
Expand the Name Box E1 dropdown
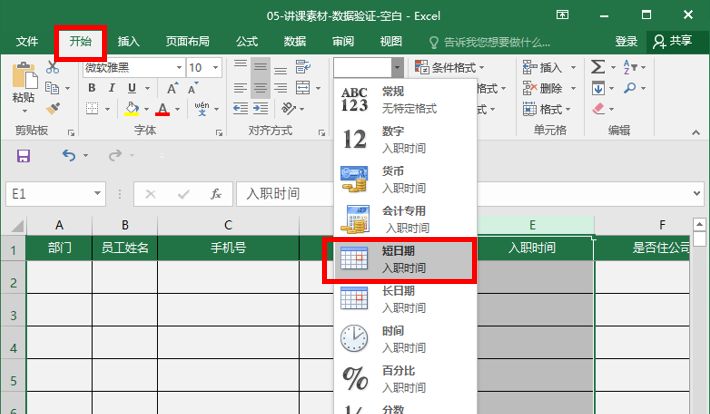pyautogui.click(x=97, y=194)
